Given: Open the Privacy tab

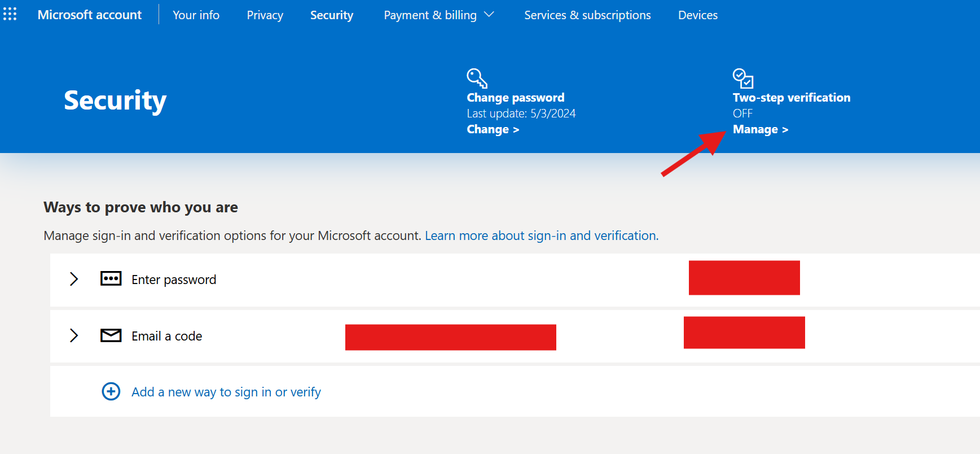Looking at the screenshot, I should click(265, 15).
